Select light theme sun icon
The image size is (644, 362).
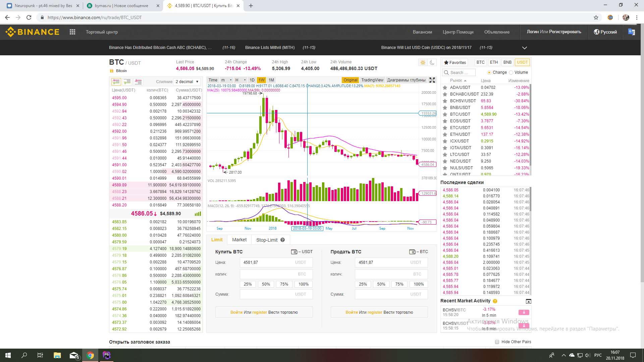tap(423, 62)
